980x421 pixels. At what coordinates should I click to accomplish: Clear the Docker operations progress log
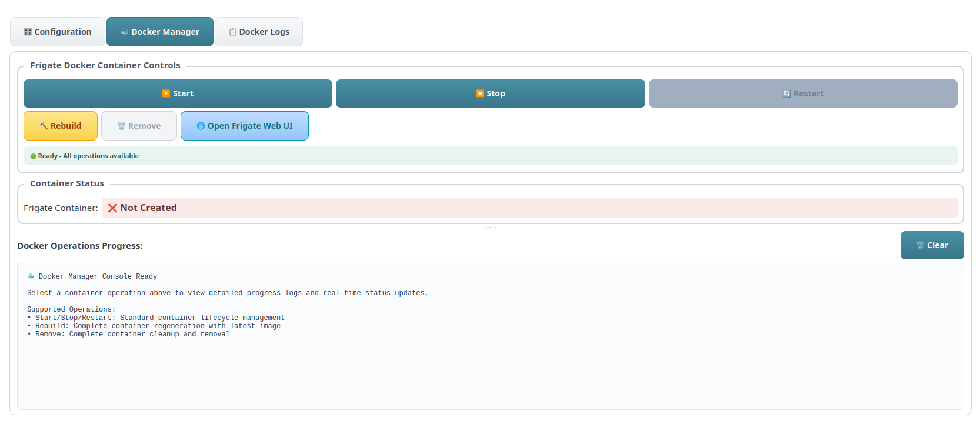932,245
